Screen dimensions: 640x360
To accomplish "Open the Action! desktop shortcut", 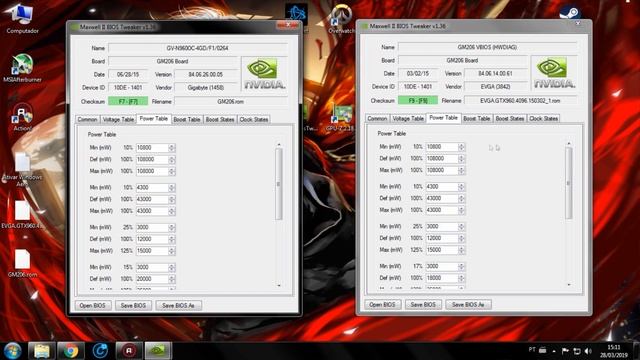I will [x=22, y=117].
